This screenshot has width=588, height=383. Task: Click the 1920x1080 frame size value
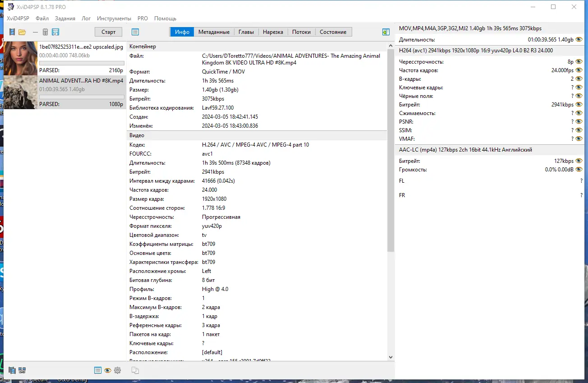click(214, 199)
